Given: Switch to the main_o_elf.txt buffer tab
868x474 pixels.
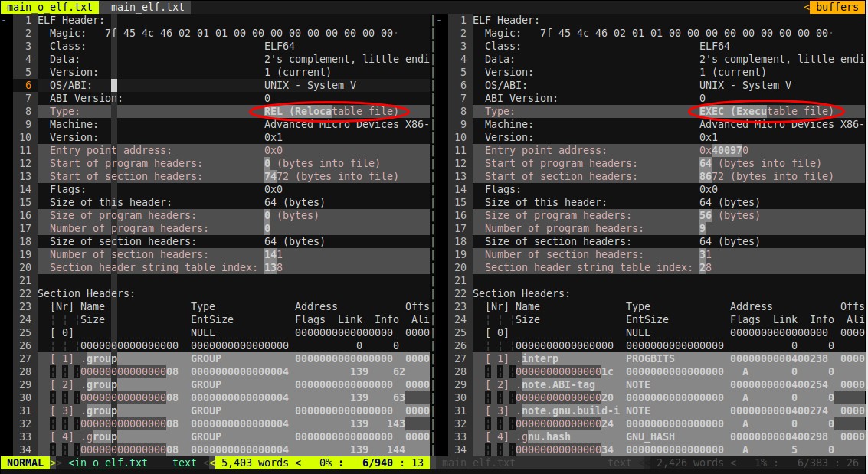Looking at the screenshot, I should point(50,7).
